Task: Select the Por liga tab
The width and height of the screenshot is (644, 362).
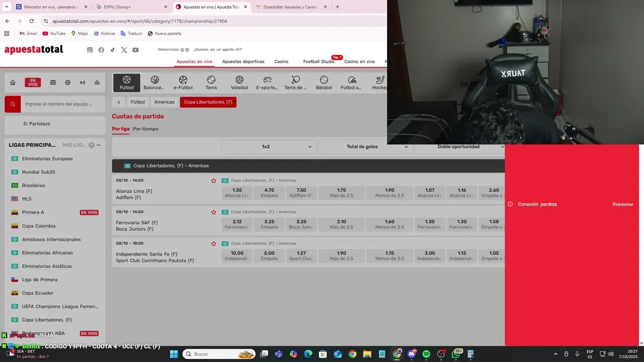Action: (121, 129)
